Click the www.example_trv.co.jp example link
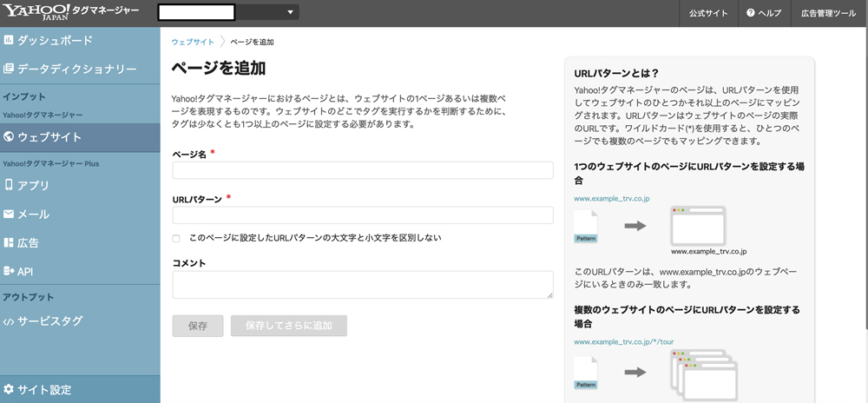 [x=612, y=198]
